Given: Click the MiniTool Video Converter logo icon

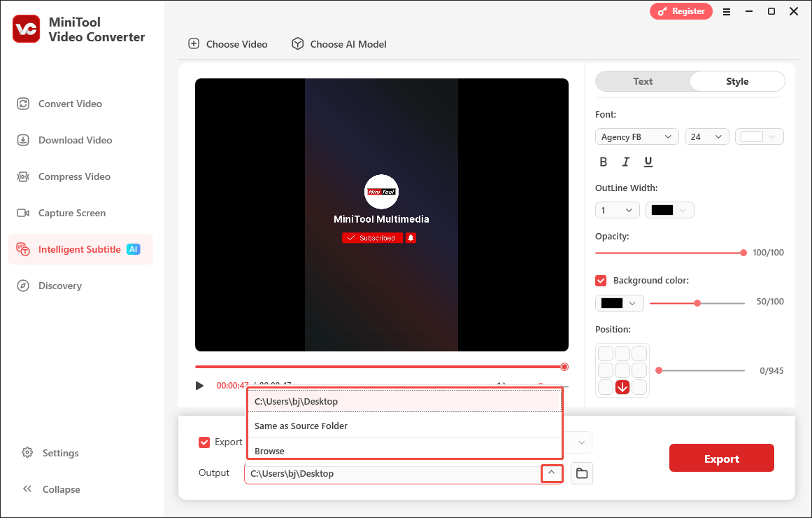Looking at the screenshot, I should [27, 29].
